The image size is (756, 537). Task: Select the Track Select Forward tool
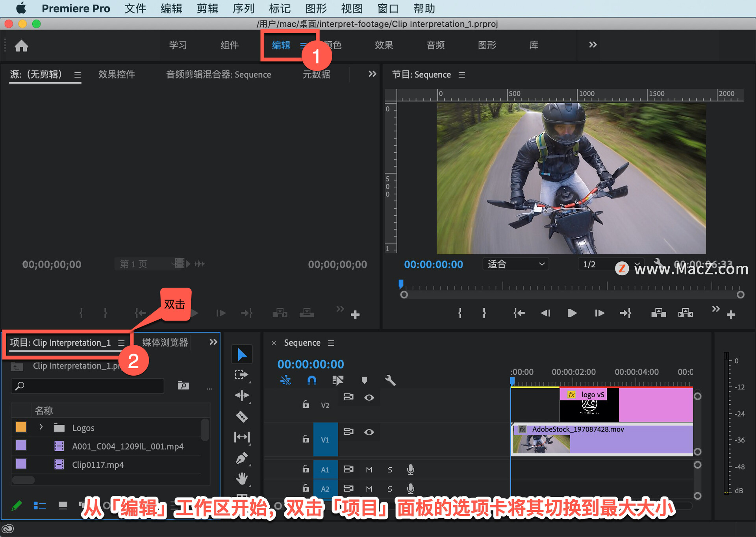click(242, 374)
